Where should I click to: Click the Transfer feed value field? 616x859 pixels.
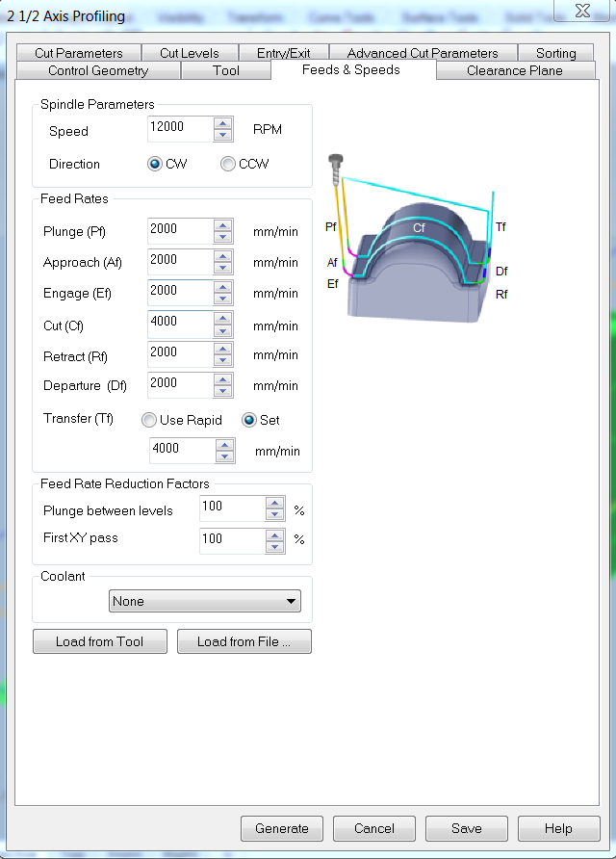pos(183,451)
